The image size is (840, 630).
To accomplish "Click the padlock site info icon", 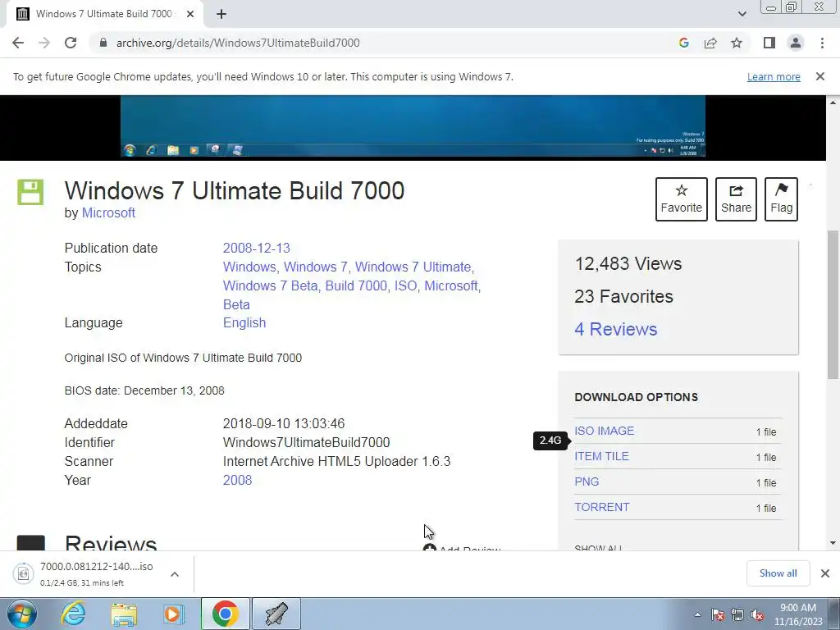I will 103,43.
